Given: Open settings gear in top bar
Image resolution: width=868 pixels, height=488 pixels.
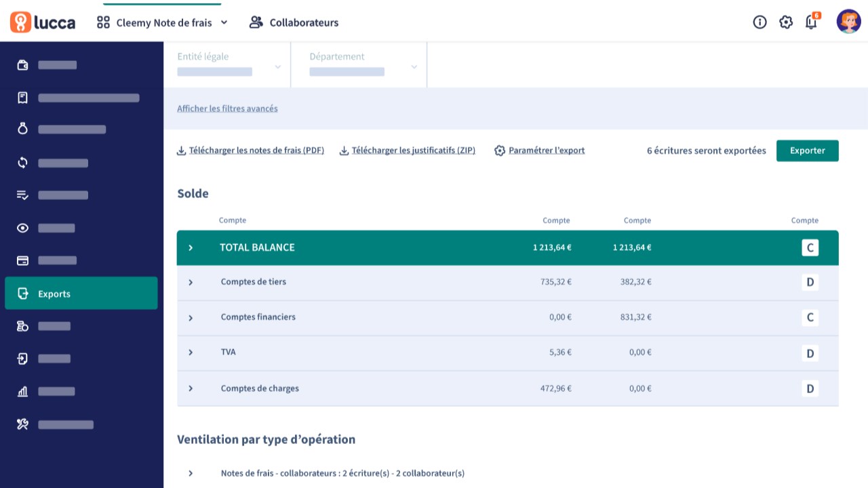Looking at the screenshot, I should click(x=786, y=22).
